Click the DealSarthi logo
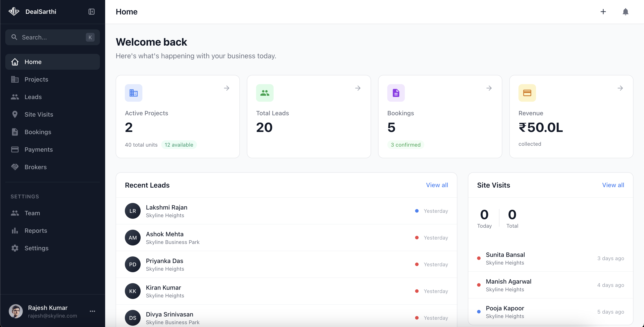Image resolution: width=644 pixels, height=327 pixels. 14,11
